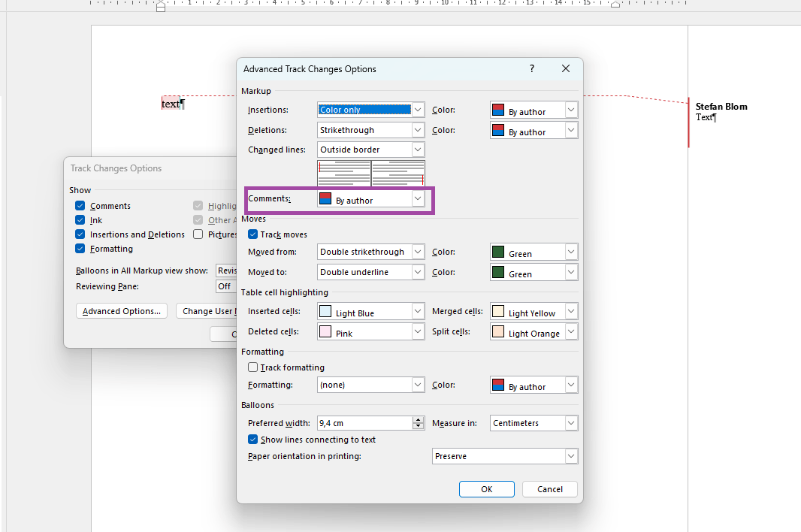Screen dimensions: 801x532
Task: Click the Highlight checkbox under Show
Action: [198, 205]
